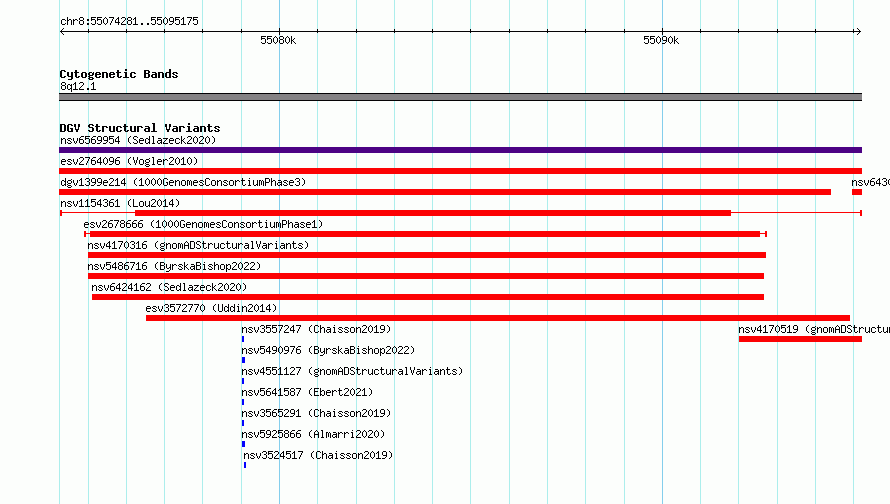This screenshot has height=504, width=890.
Task: Click the blue nsv3565291 variant marker
Action: (243, 423)
